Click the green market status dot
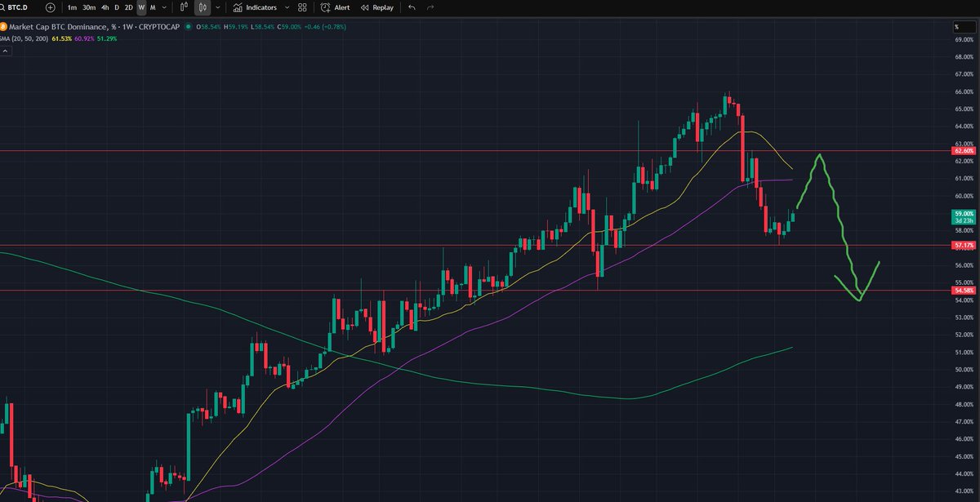This screenshot has height=502, width=980. [188, 27]
